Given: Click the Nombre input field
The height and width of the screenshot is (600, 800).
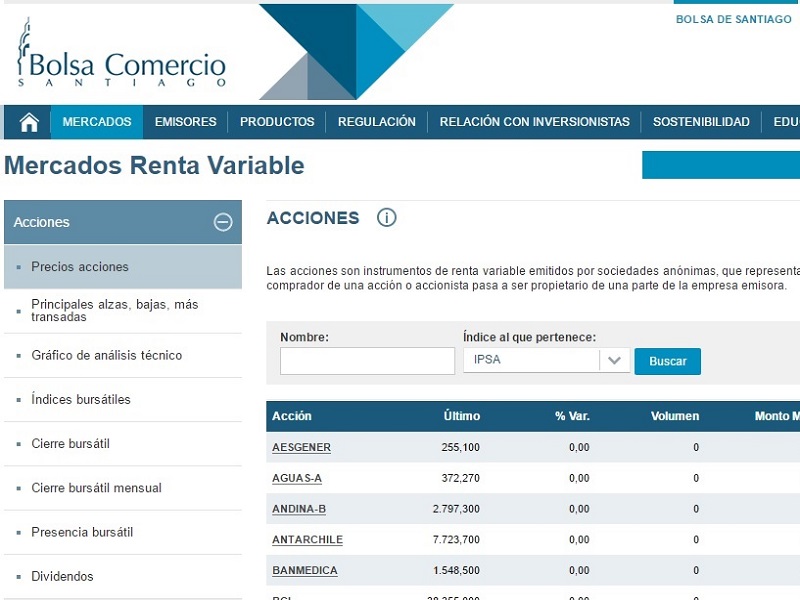Looking at the screenshot, I should click(367, 360).
